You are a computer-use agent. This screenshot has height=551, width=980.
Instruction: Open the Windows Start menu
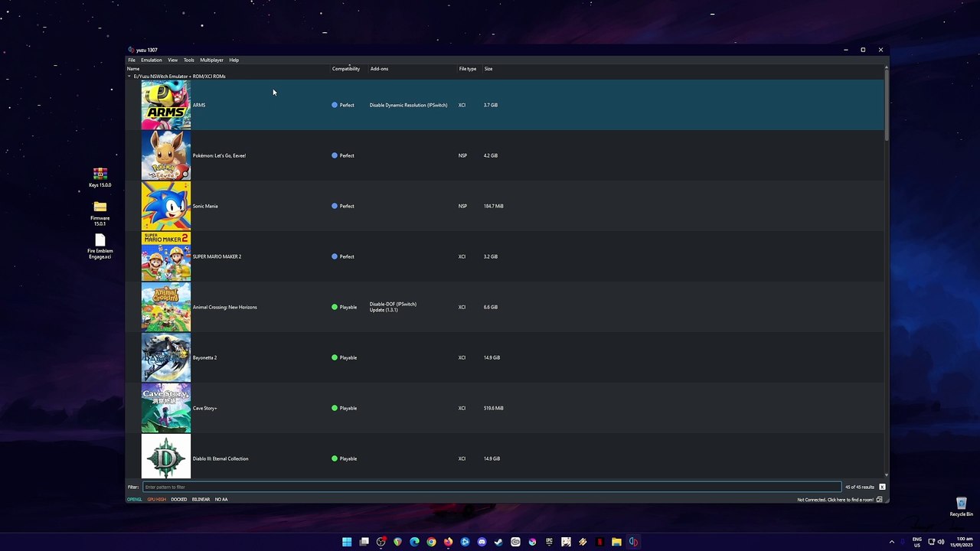(x=347, y=542)
